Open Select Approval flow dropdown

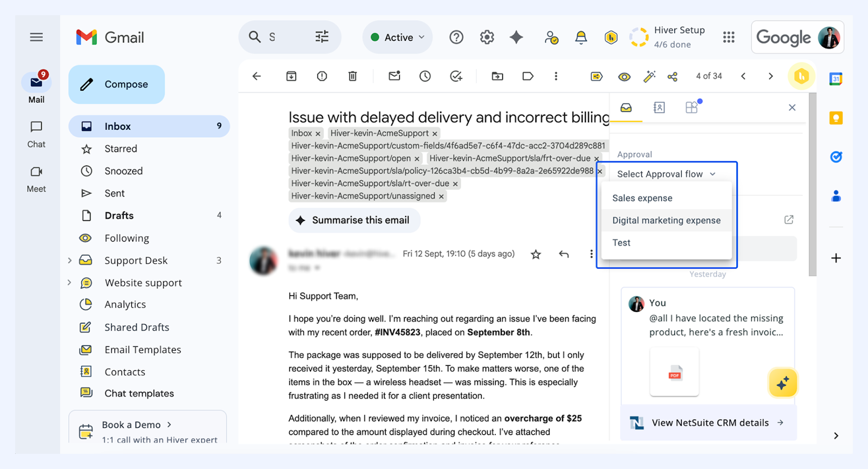pyautogui.click(x=666, y=174)
